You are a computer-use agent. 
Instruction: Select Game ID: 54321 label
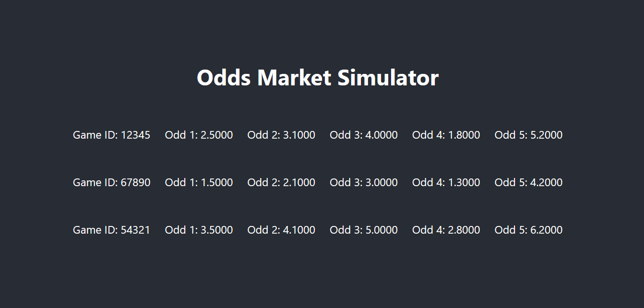(111, 230)
